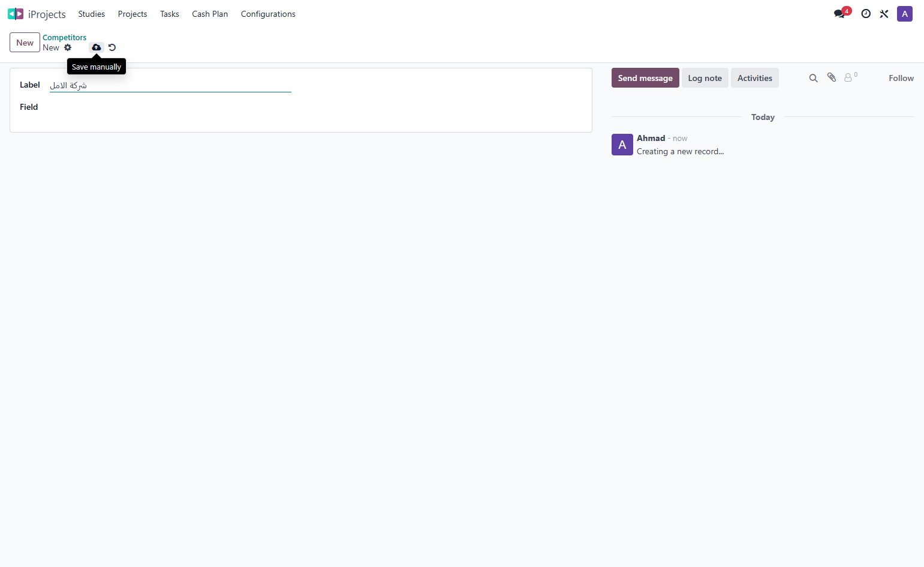Click the iProjects app logo icon
Image resolution: width=924 pixels, height=567 pixels.
[x=15, y=14]
